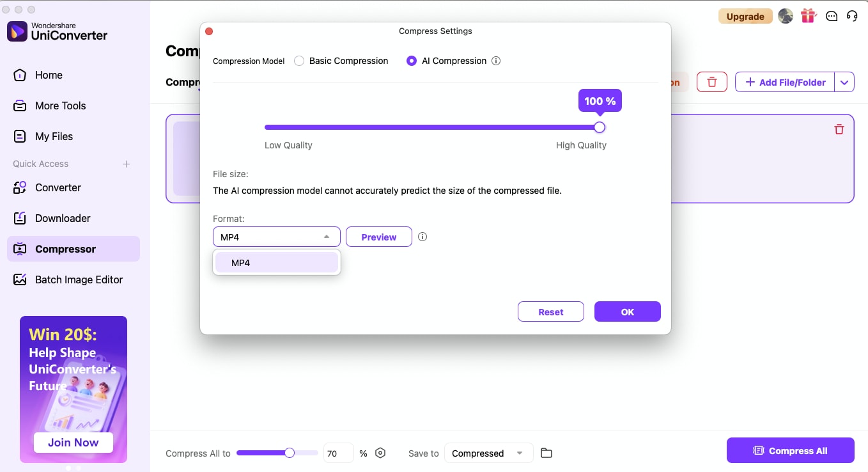Confirm settings with the OK button
This screenshot has width=868, height=472.
628,311
